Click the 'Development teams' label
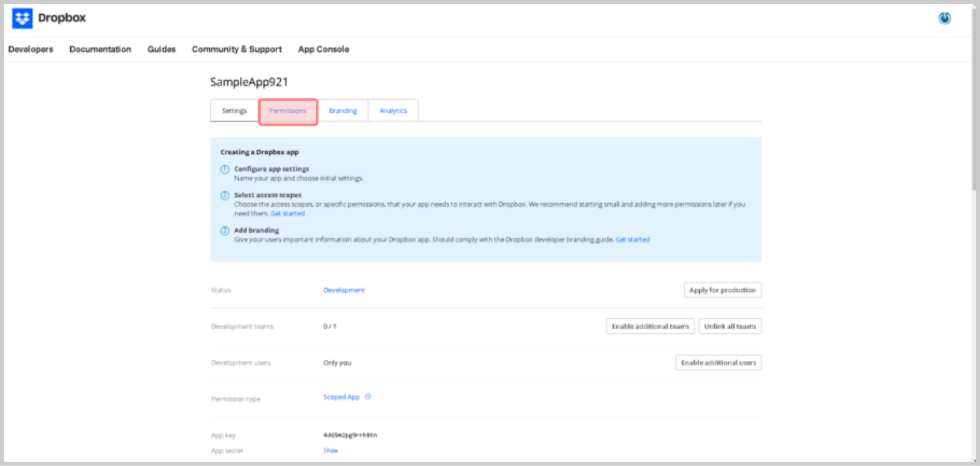This screenshot has width=980, height=466. (x=242, y=327)
